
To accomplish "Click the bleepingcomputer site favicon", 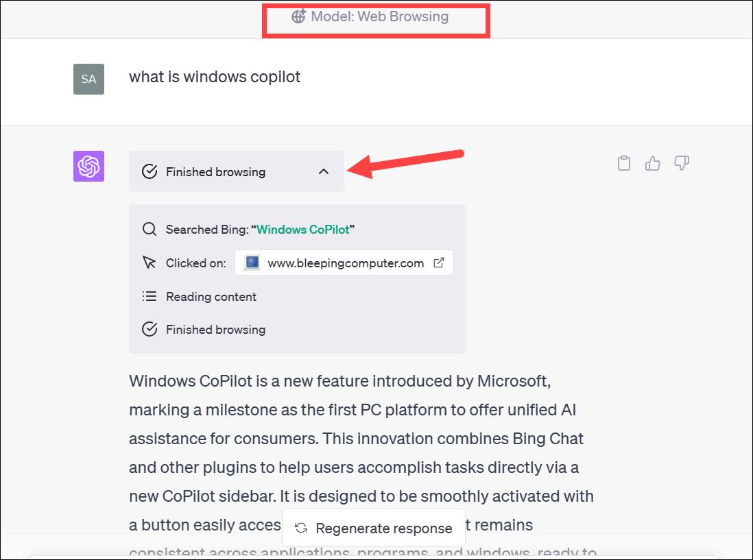I will click(x=252, y=263).
